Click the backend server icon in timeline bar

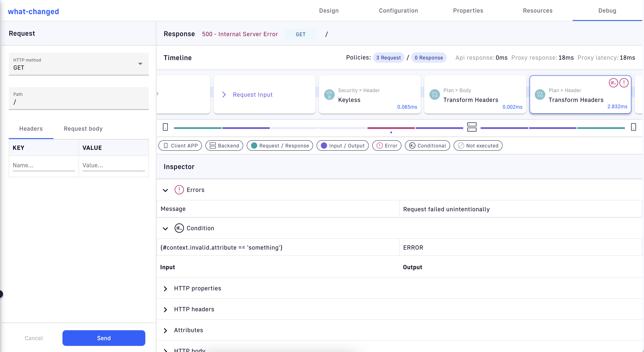[x=472, y=127]
